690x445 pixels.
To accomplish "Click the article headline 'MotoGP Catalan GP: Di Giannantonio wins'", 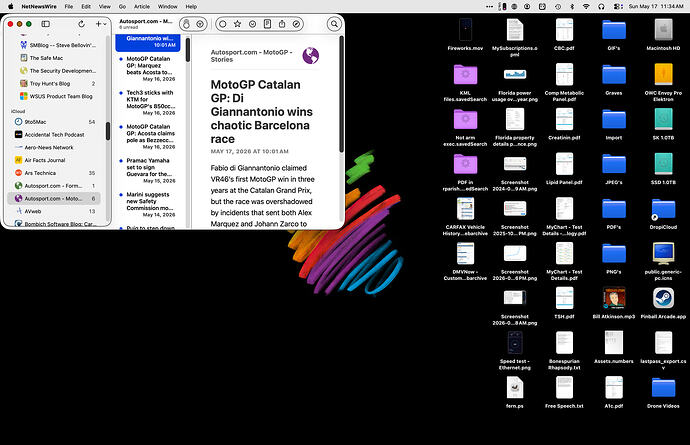I will click(x=261, y=111).
